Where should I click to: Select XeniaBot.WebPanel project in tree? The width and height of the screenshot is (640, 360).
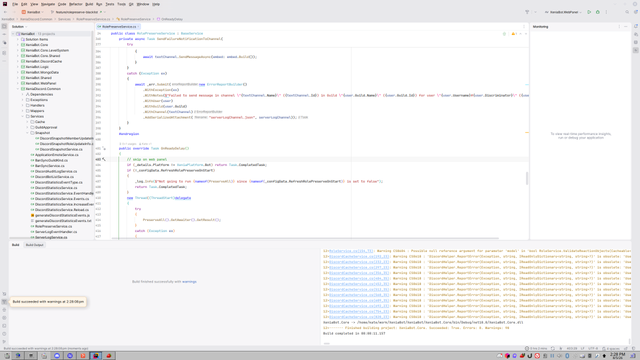(41, 83)
